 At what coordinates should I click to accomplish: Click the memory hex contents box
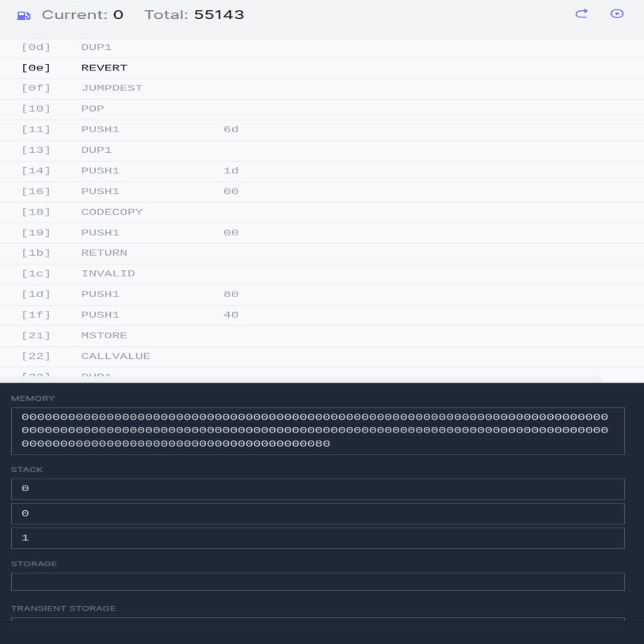point(318,431)
